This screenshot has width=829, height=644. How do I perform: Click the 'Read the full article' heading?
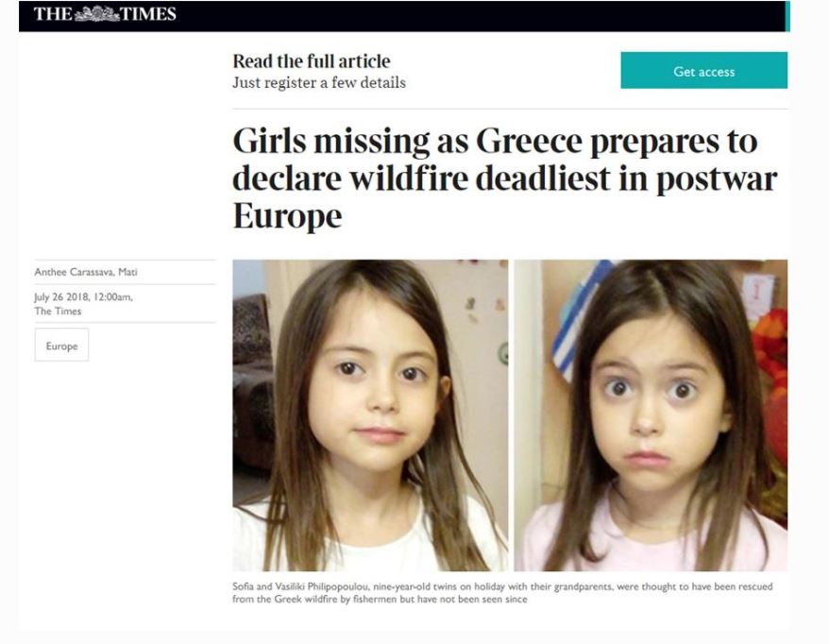312,61
